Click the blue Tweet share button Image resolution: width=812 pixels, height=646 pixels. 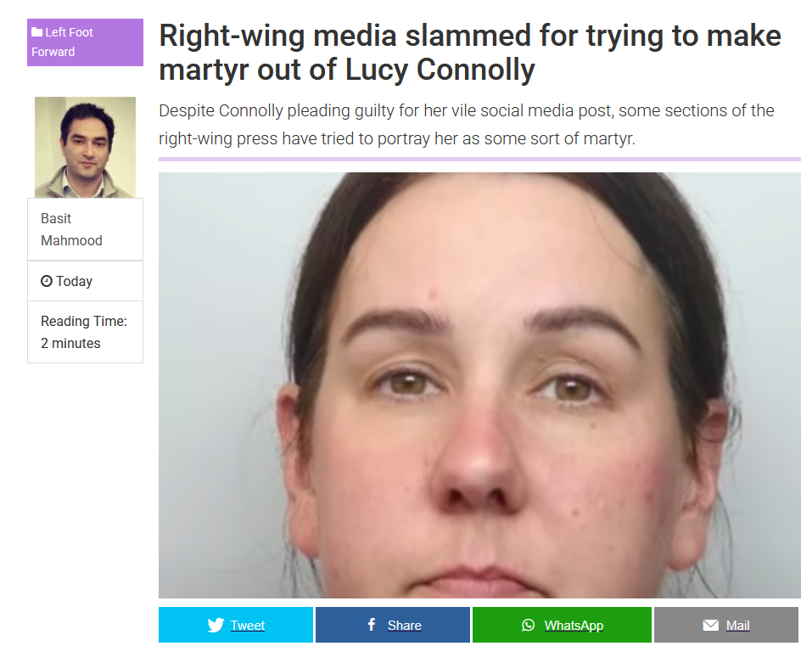tap(236, 625)
